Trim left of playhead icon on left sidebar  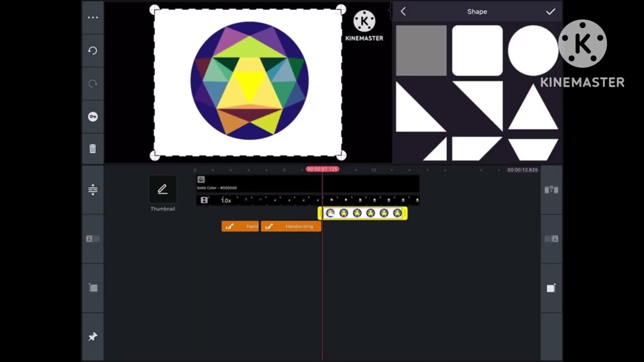click(93, 239)
